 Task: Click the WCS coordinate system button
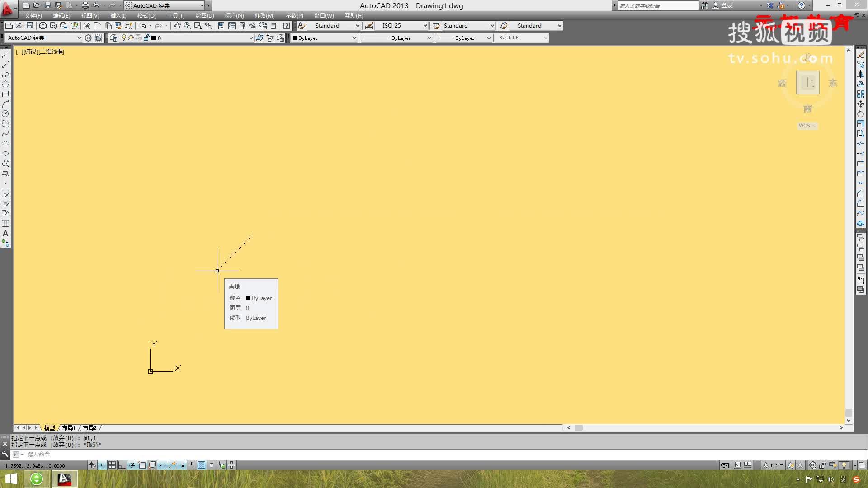[x=807, y=126]
